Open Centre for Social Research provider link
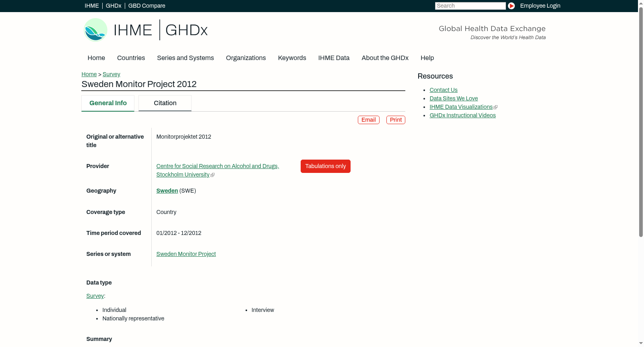 pyautogui.click(x=217, y=170)
